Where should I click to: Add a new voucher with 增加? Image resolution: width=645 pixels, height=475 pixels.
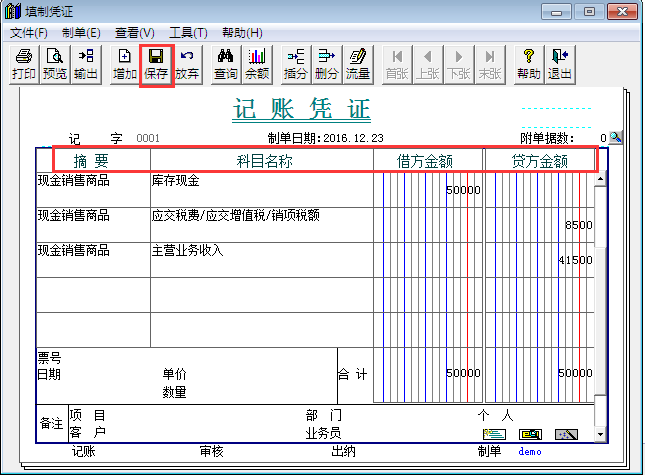[x=125, y=65]
